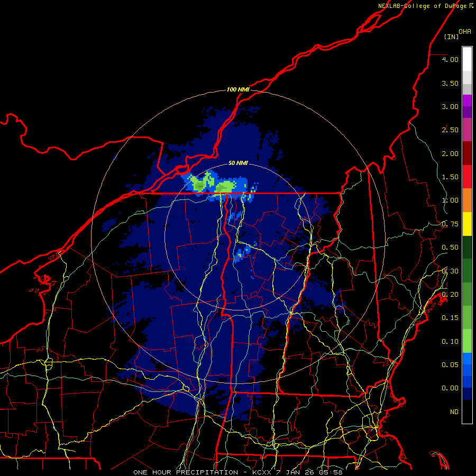476x476 pixels.
Task: Click the 1.50 legend value
Action: [450, 177]
